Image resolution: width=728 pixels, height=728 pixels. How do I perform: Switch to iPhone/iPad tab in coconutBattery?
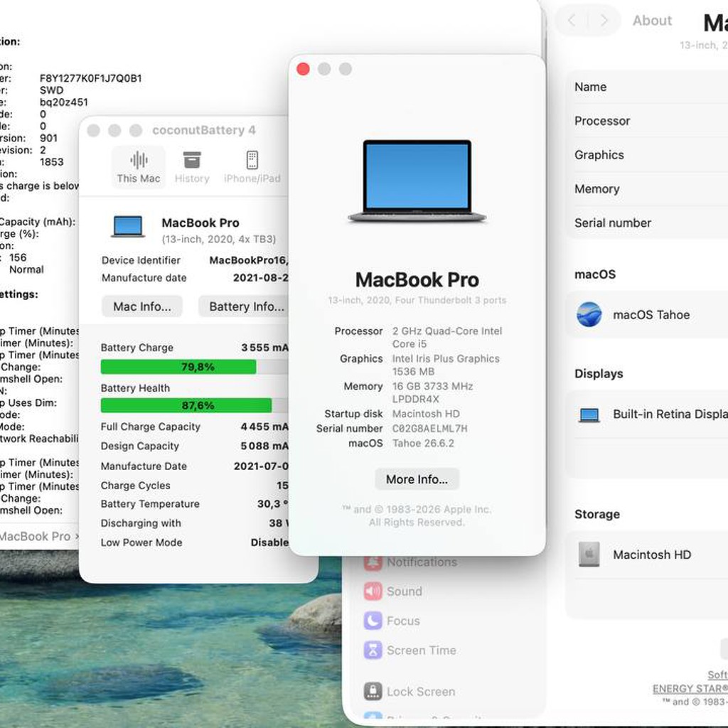point(252,167)
